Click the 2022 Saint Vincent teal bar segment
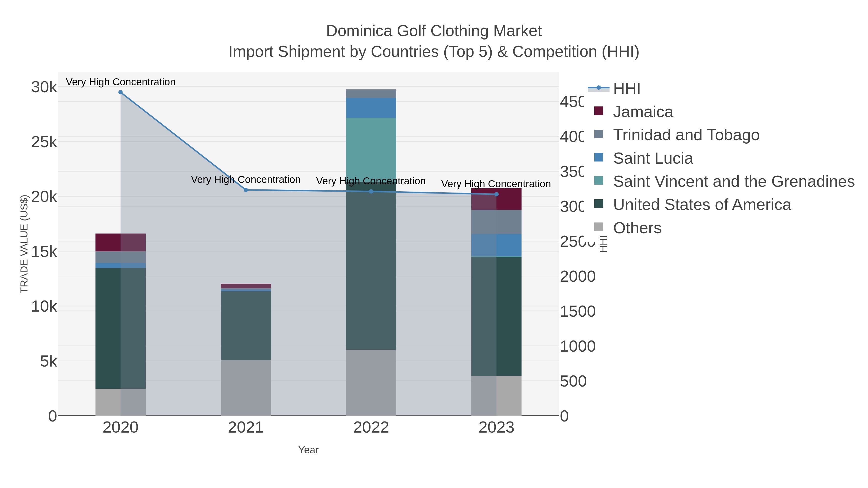Screen dimensions: 868x488 click(371, 149)
